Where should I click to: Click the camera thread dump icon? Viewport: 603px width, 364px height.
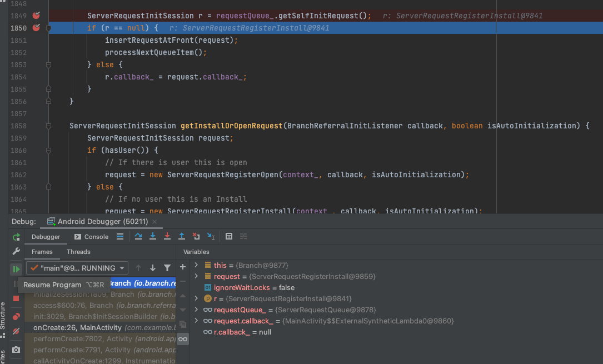(16, 350)
